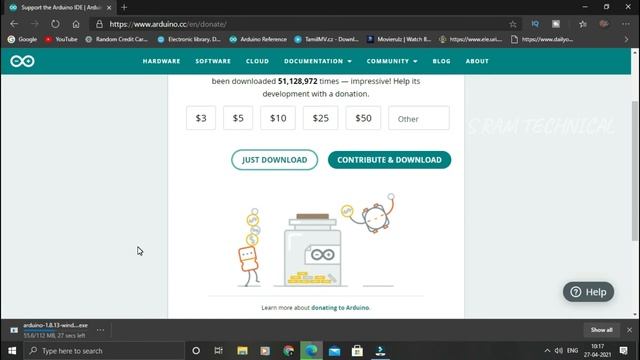Click the page vertical scrollbar

pos(635,171)
